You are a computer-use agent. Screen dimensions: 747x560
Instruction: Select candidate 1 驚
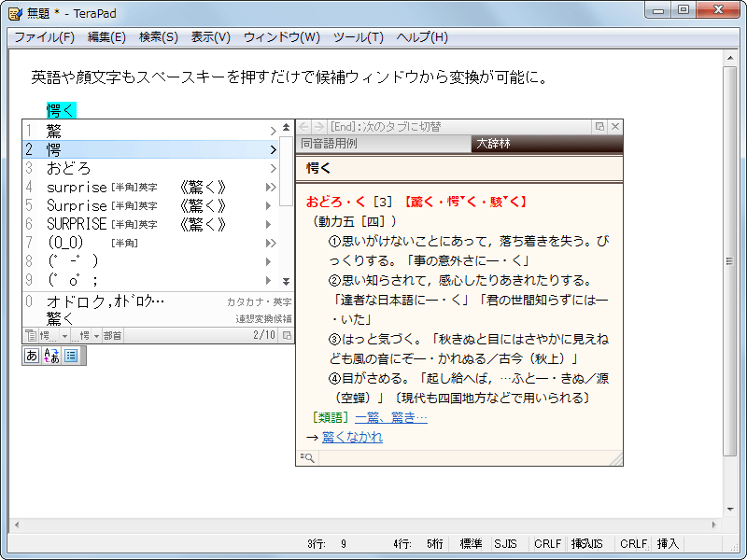pos(150,131)
